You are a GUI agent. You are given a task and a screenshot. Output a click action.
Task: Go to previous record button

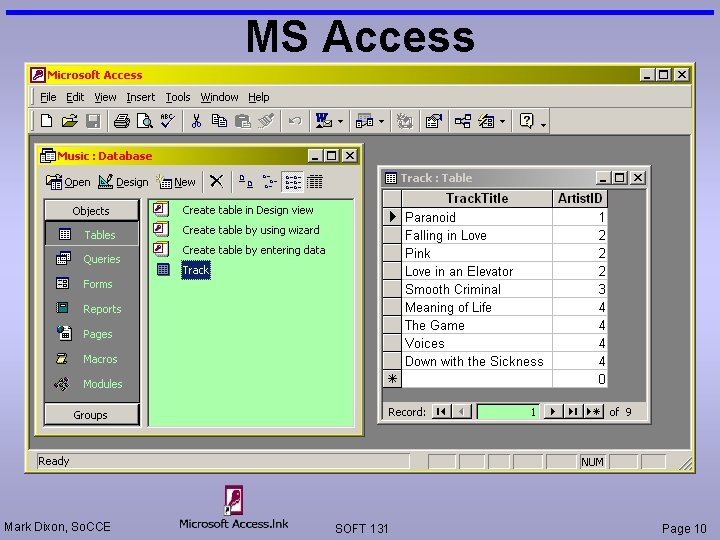[462, 411]
